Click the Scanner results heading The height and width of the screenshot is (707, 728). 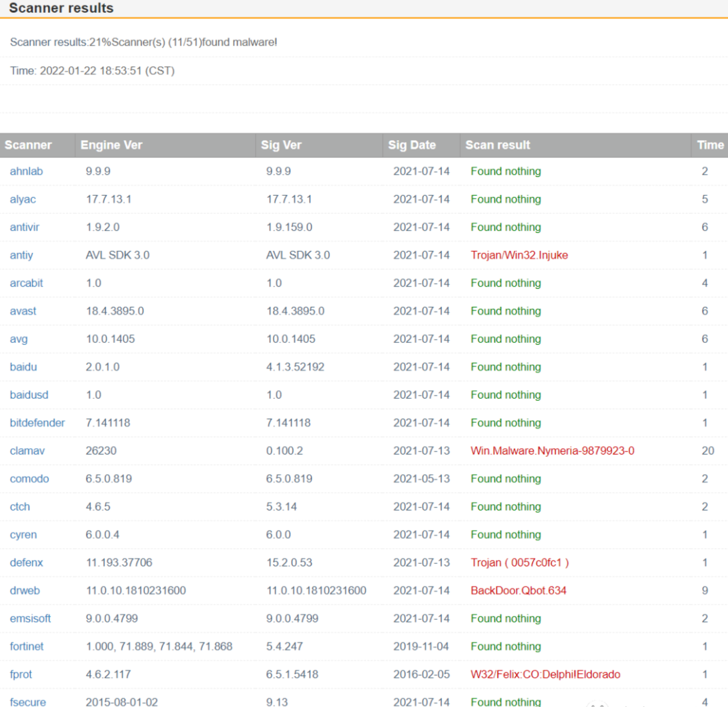click(x=61, y=8)
